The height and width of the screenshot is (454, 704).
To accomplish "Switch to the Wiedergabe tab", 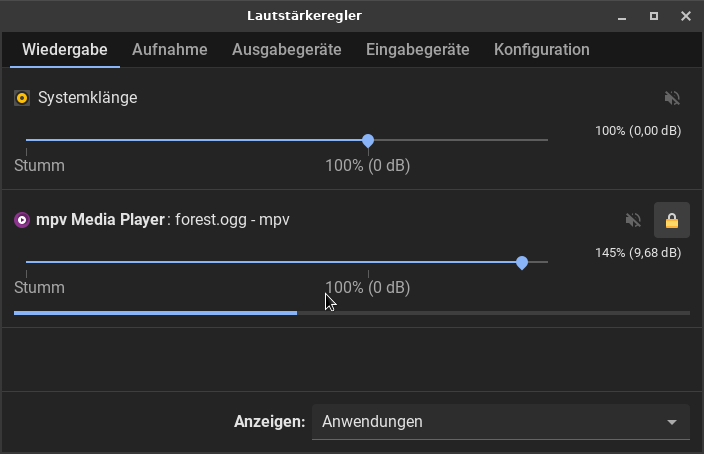I will [64, 50].
